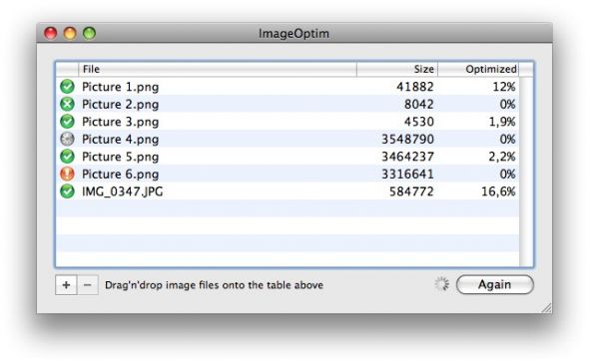This screenshot has height=364, width=589.
Task: Click the size value 41882
Action: (415, 87)
